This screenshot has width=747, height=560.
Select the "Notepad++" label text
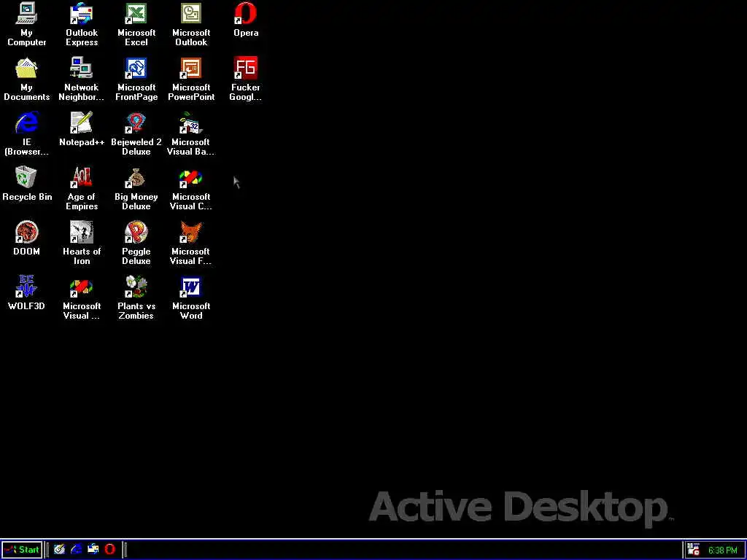click(82, 142)
